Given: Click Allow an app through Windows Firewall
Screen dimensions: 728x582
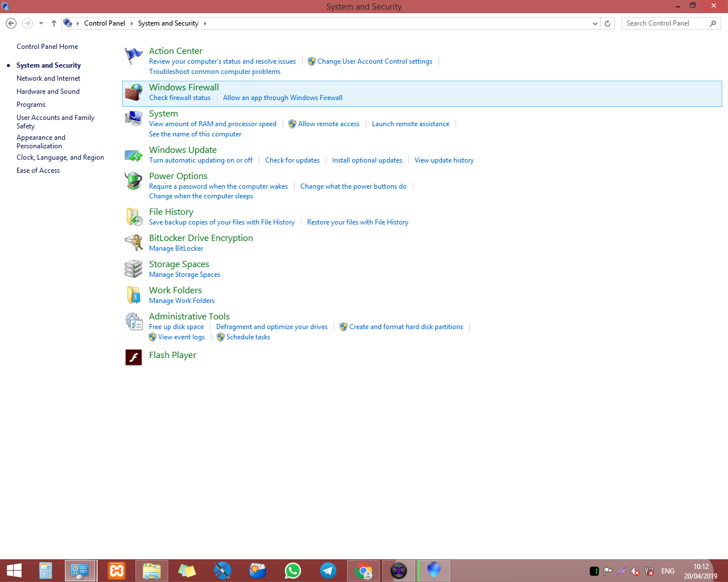Looking at the screenshot, I should 283,98.
